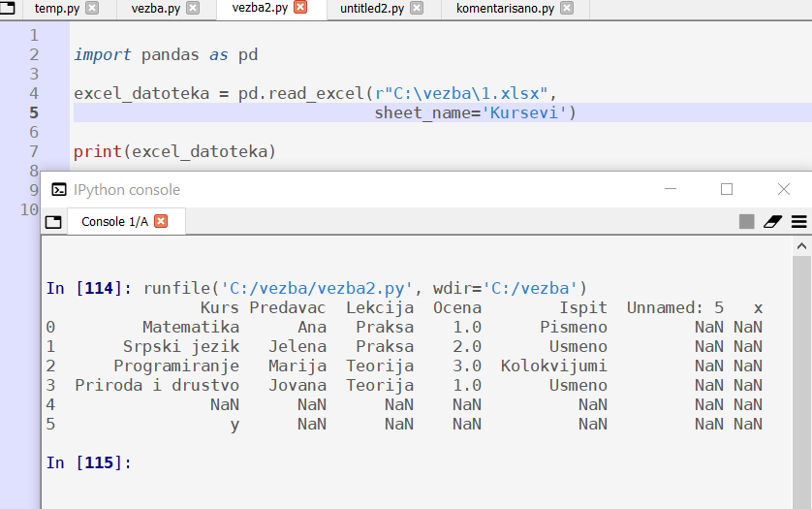Close the Console 1/A tab
The height and width of the screenshot is (509, 812).
[x=161, y=221]
